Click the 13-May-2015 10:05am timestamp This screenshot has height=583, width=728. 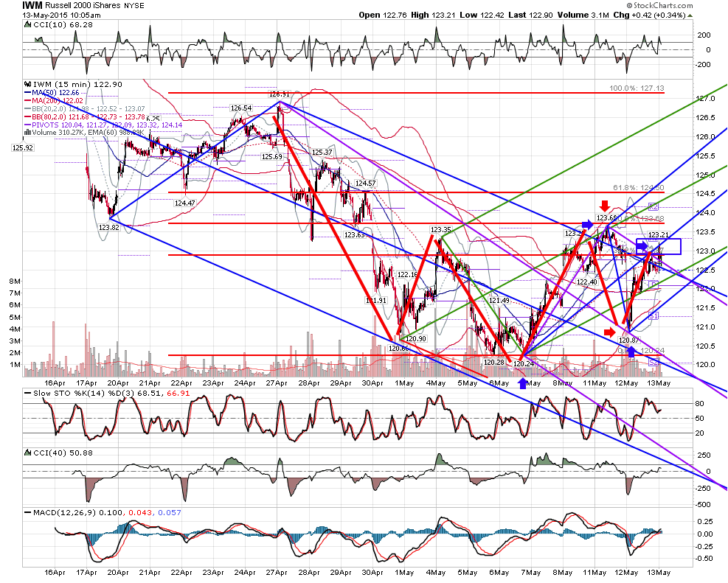[x=61, y=15]
